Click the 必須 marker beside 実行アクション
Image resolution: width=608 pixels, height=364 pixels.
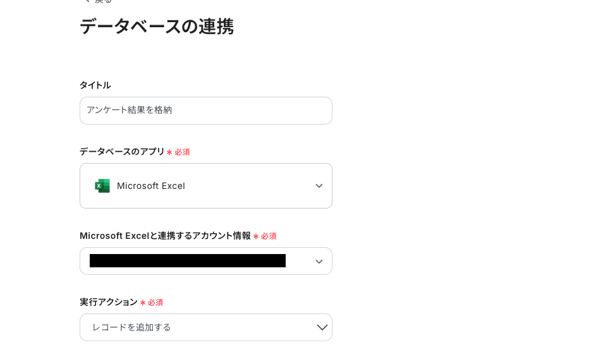(155, 303)
